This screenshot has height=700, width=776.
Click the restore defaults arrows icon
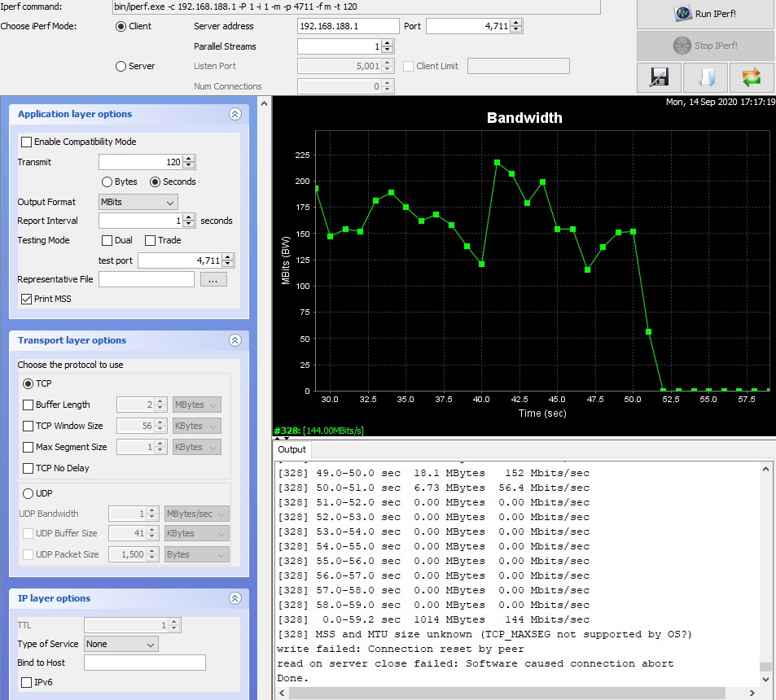point(752,77)
